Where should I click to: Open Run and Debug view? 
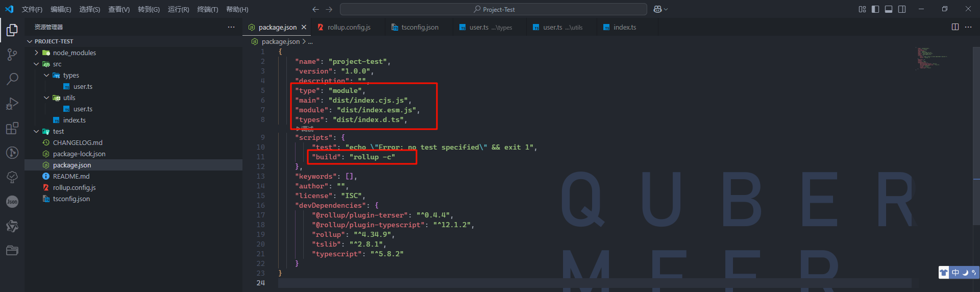pyautogui.click(x=12, y=104)
